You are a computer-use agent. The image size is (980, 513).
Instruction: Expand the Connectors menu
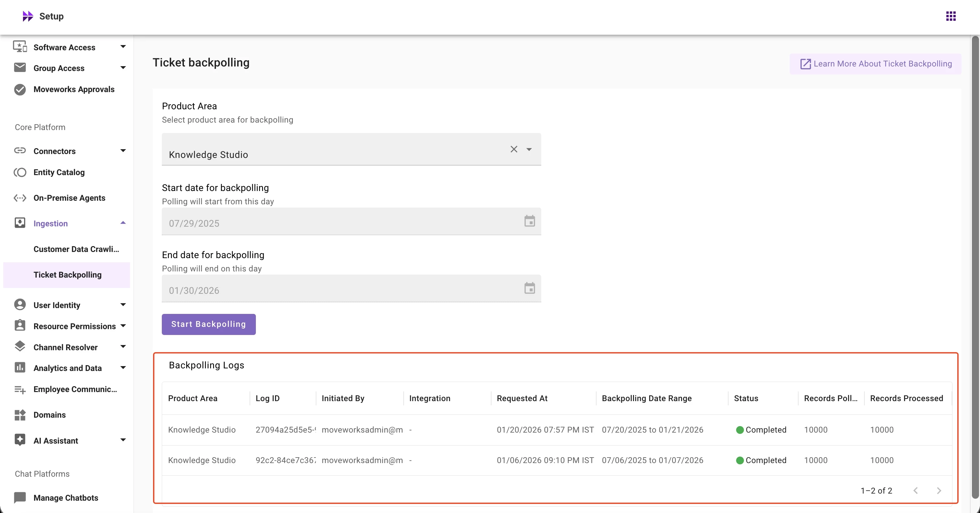[x=123, y=151]
